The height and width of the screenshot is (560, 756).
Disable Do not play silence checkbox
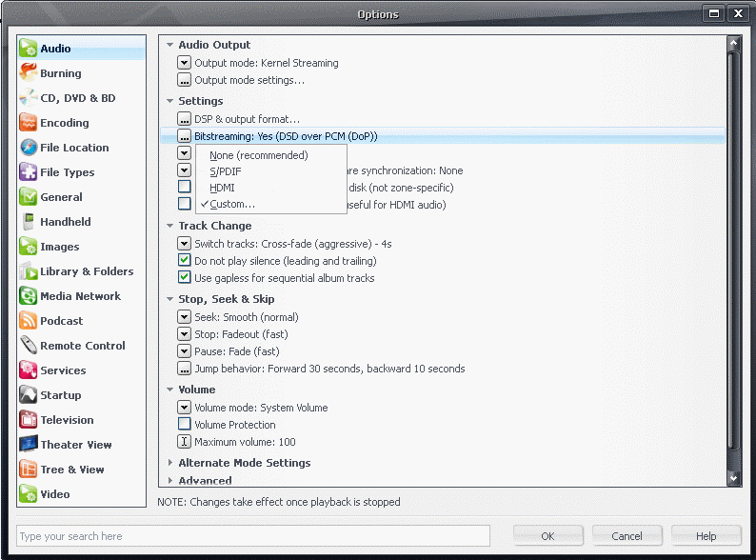pyautogui.click(x=185, y=261)
